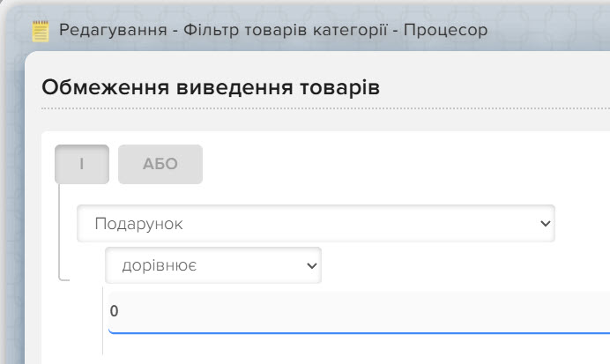Click the heading "Обмеження виведення товарів"
Screen dimensions: 610x364
coord(211,87)
